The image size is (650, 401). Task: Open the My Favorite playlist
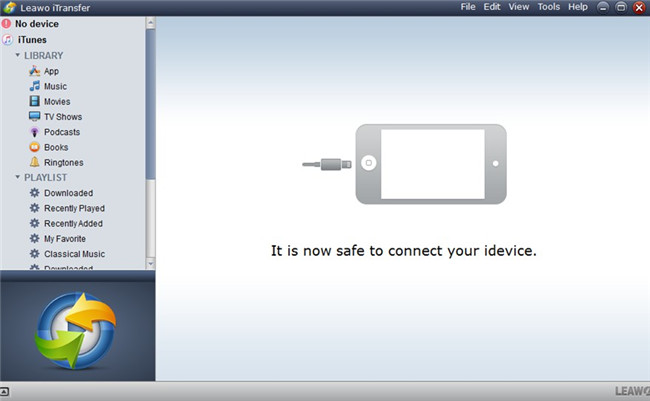pyautogui.click(x=65, y=239)
